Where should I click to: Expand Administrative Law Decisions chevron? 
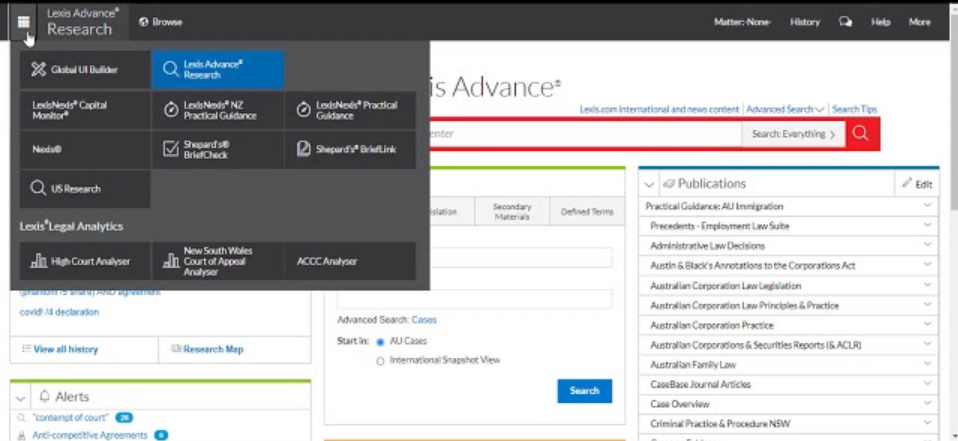click(x=927, y=245)
